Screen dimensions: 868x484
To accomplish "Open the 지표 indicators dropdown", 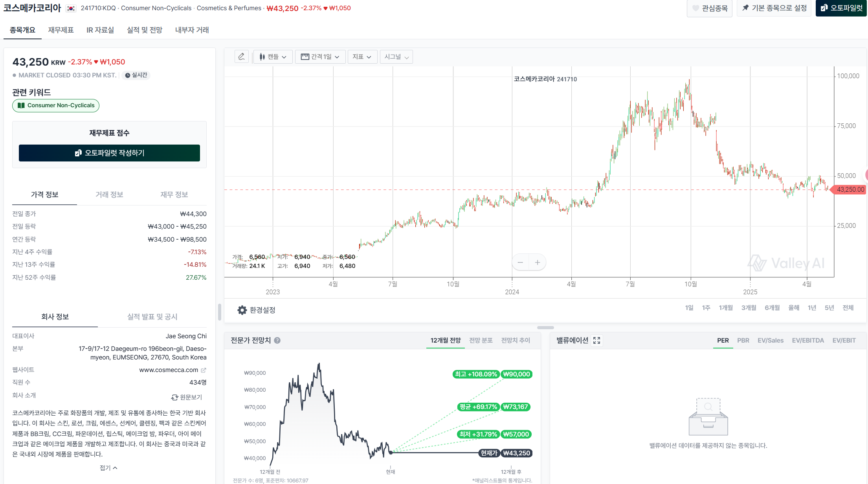I will (362, 57).
